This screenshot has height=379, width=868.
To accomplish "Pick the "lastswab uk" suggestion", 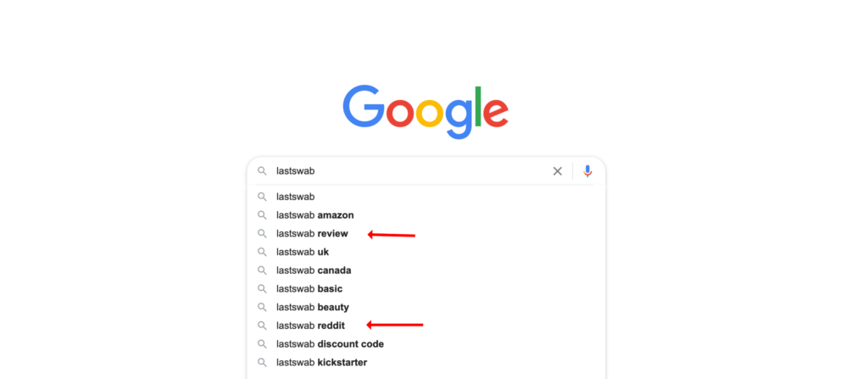I will click(302, 252).
